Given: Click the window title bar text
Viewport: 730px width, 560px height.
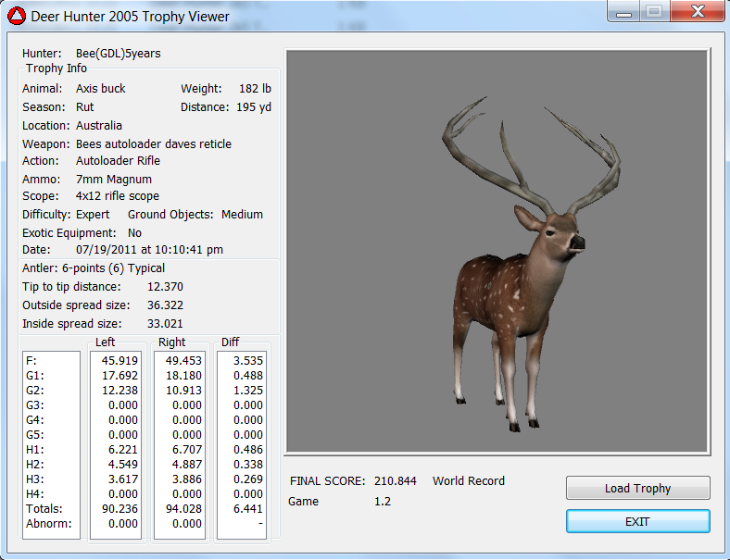Looking at the screenshot, I should pyautogui.click(x=130, y=16).
